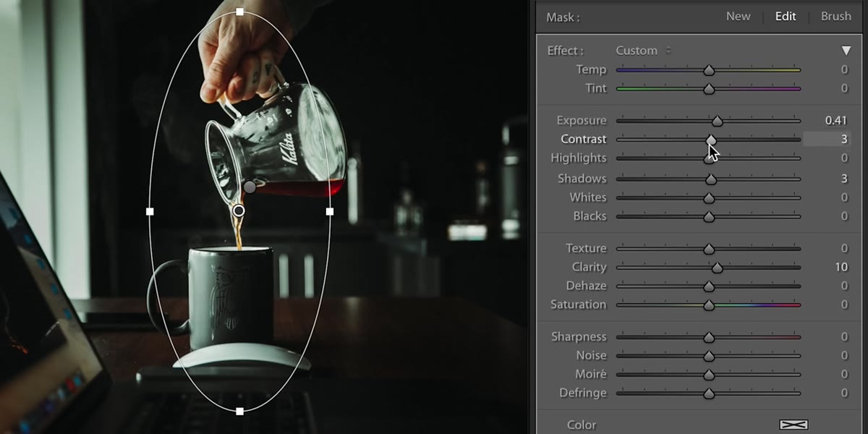Click the Clarity slider handle
The image size is (868, 434).
point(717,268)
